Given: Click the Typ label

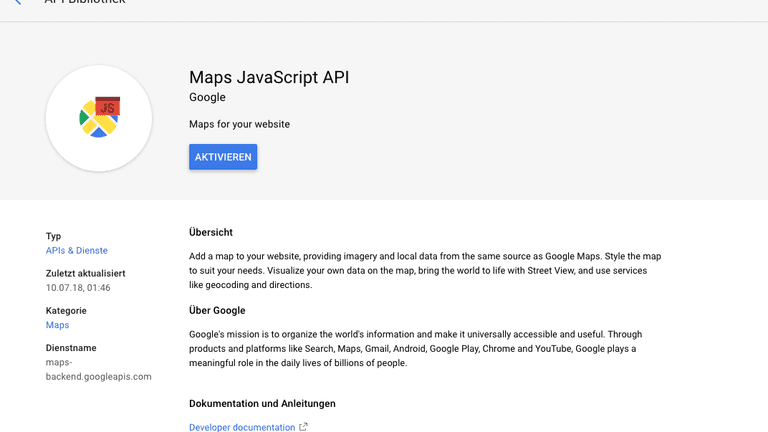Looking at the screenshot, I should point(53,236).
